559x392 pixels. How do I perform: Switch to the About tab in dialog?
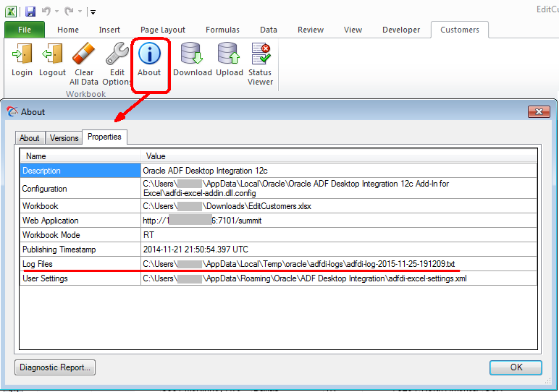click(x=30, y=138)
